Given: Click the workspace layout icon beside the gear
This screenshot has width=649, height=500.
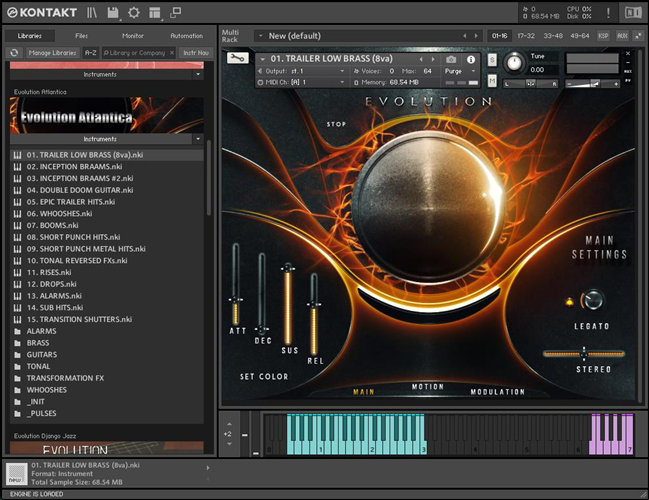Looking at the screenshot, I should tap(155, 12).
